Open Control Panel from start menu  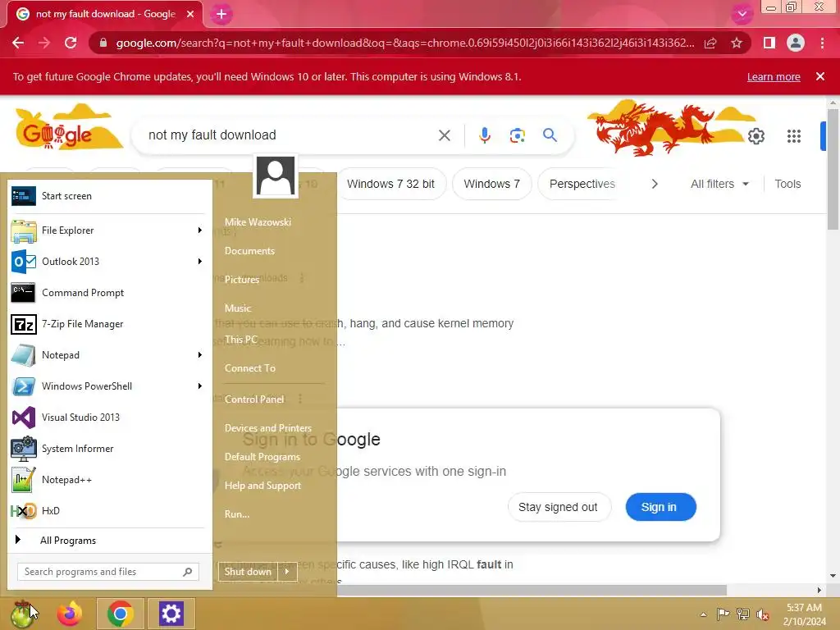(x=254, y=399)
